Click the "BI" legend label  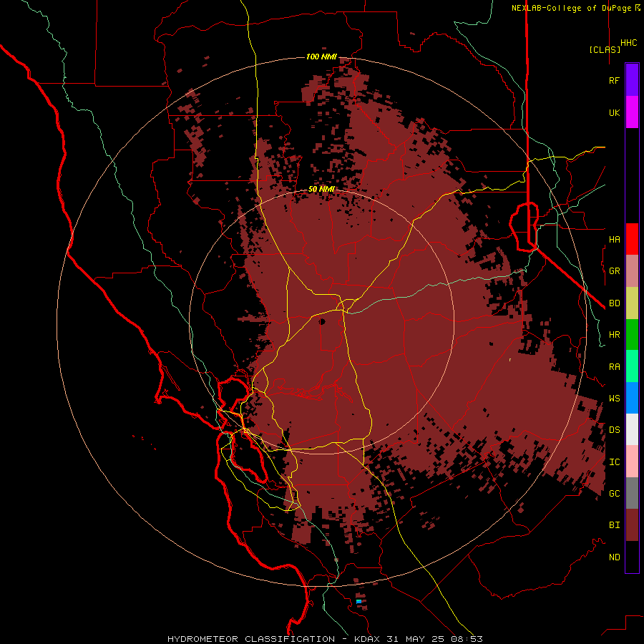coord(614,525)
